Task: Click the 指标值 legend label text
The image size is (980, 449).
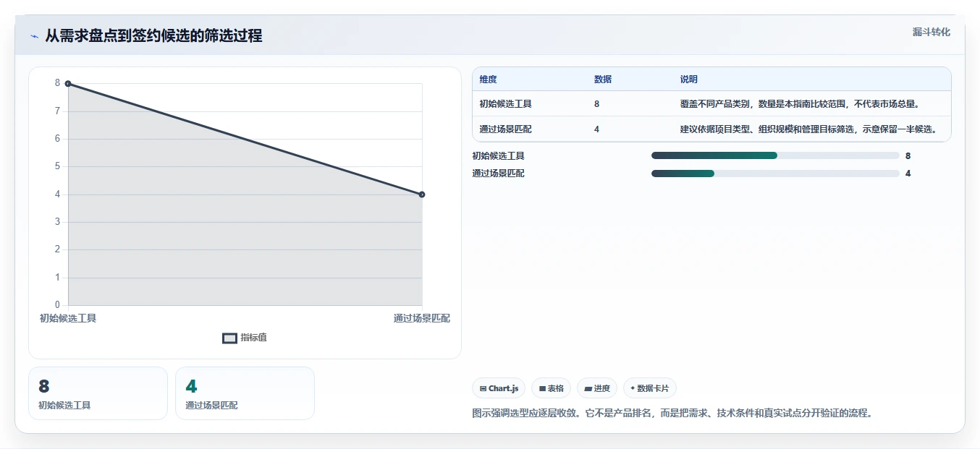Action: (x=253, y=338)
